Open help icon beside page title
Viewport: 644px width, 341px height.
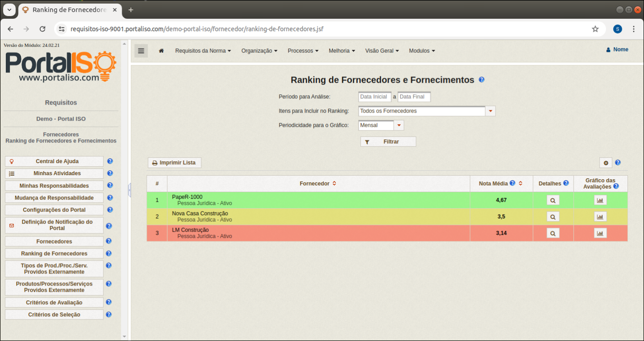pos(482,80)
